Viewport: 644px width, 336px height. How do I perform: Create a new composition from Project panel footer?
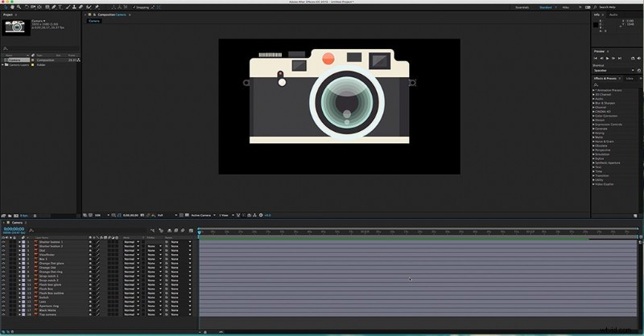click(x=16, y=215)
